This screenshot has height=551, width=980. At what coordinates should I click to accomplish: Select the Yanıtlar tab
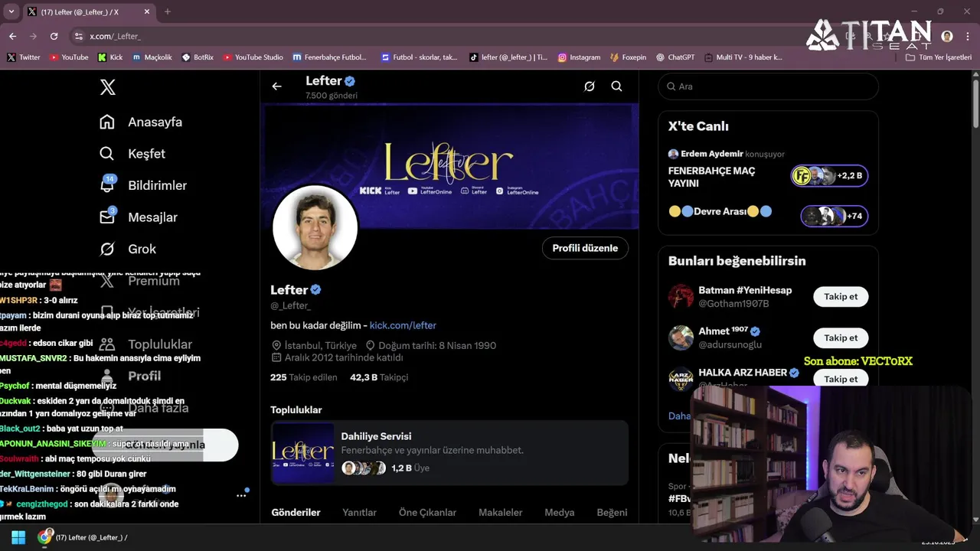point(359,512)
